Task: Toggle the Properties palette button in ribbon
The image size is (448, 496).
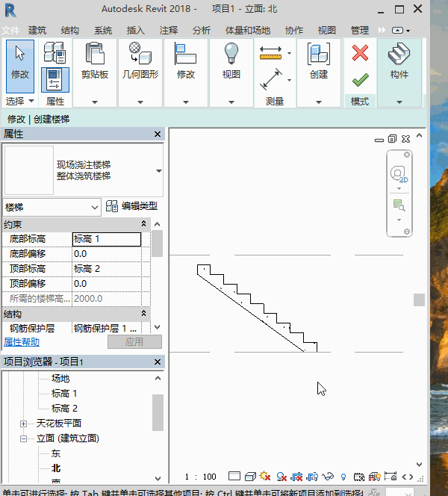Action: point(55,79)
